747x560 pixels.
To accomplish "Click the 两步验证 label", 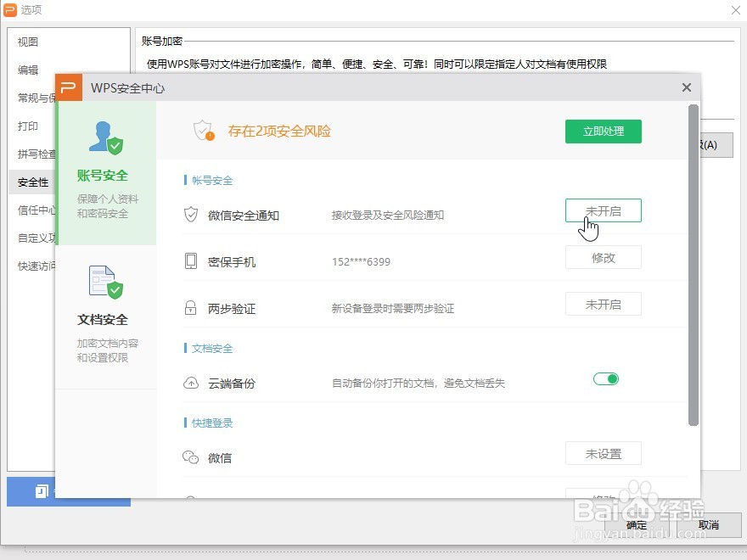I will (232, 309).
